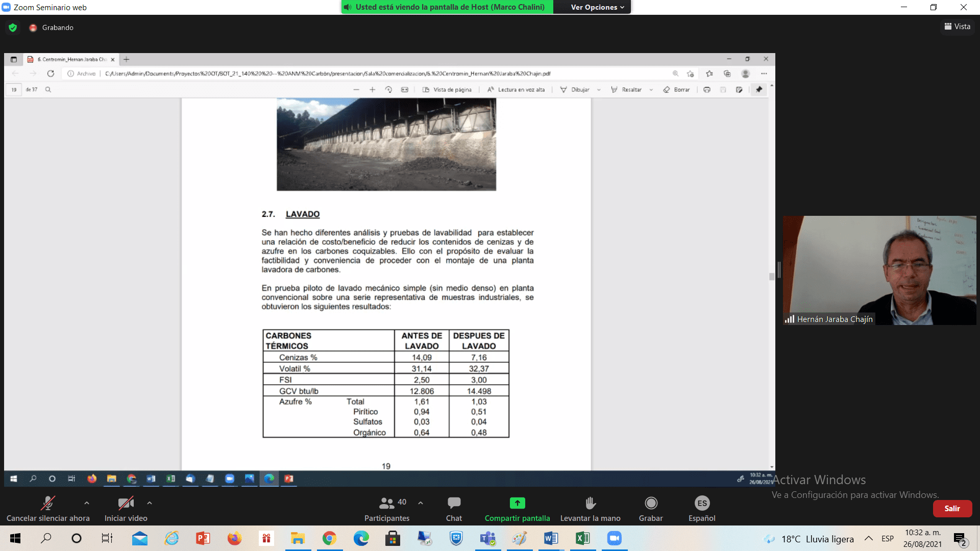
Task: Open Vista de página option
Action: pos(447,90)
